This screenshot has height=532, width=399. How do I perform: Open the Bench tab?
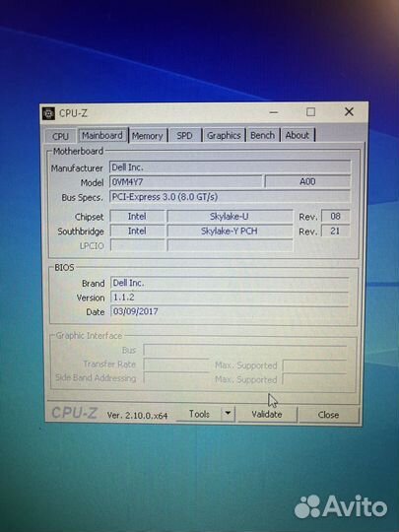click(263, 135)
